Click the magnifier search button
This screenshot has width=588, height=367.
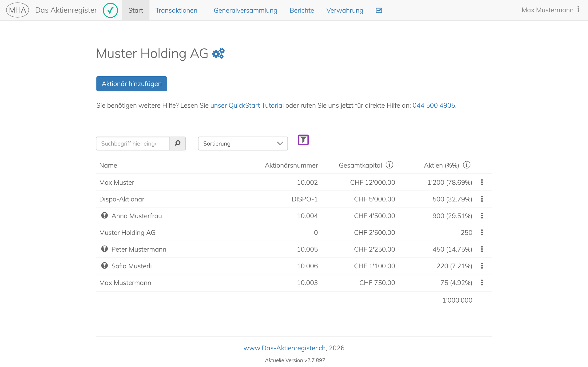point(178,144)
